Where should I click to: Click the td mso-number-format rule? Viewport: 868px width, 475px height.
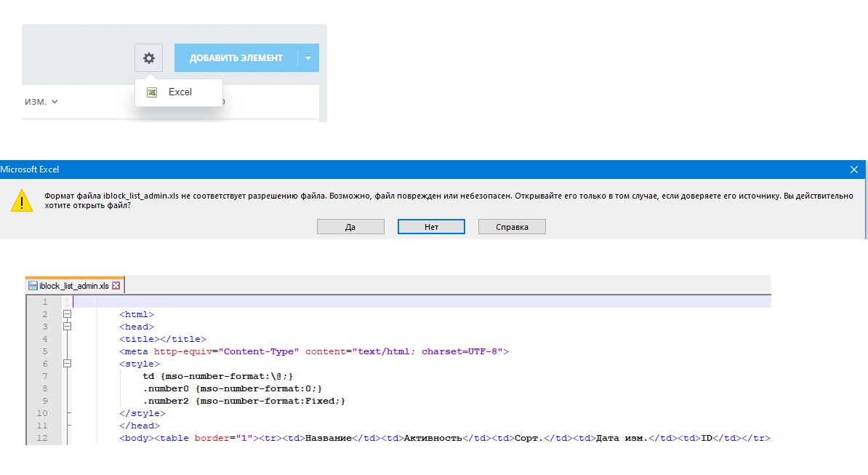(x=218, y=377)
